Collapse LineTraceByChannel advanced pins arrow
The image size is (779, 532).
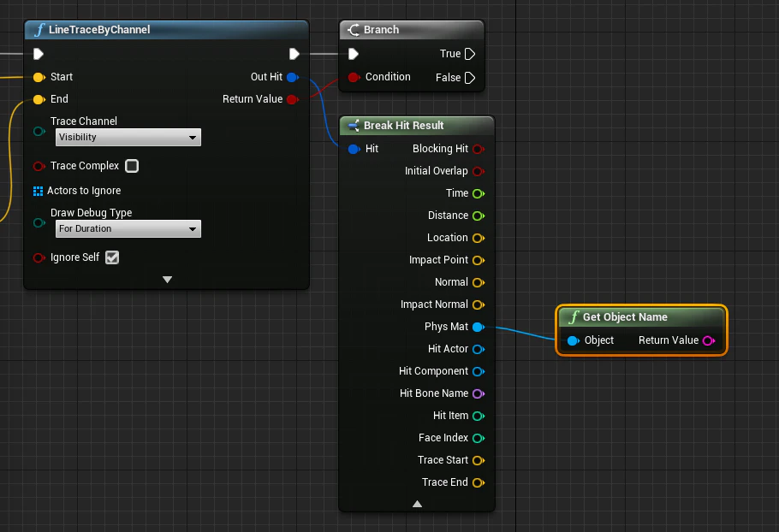(168, 280)
